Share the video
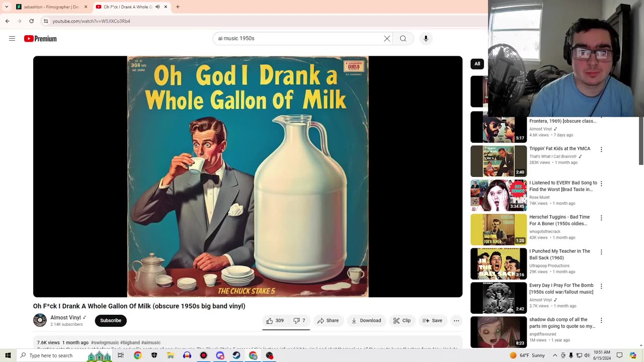The height and width of the screenshot is (362, 644). tap(328, 321)
